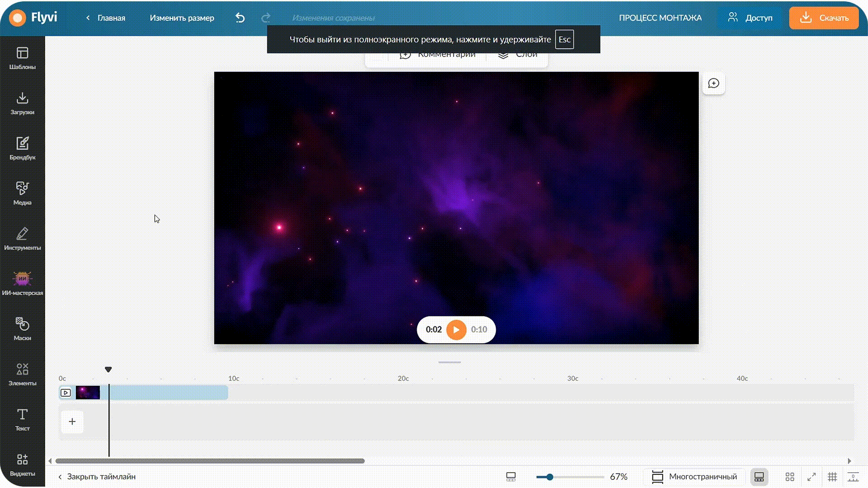The image size is (868, 488).
Task: Go back to Главная
Action: click(x=105, y=18)
